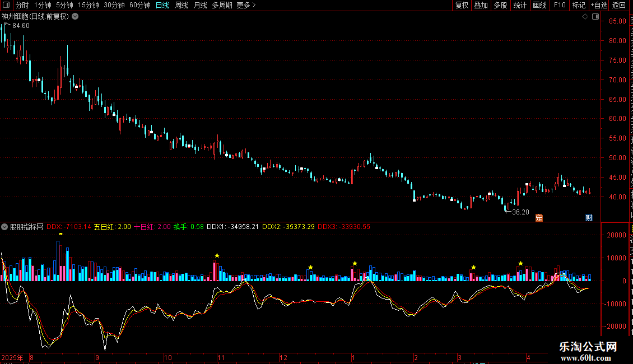Select the 5分钟 period tab

click(x=64, y=5)
